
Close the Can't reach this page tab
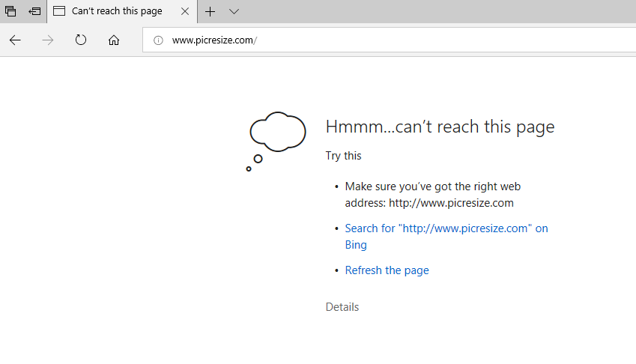185,11
